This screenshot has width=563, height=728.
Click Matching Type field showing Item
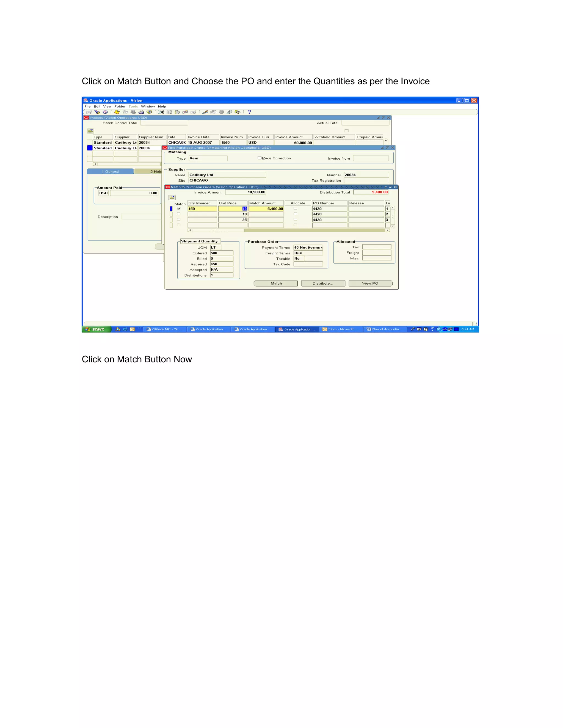tap(208, 158)
